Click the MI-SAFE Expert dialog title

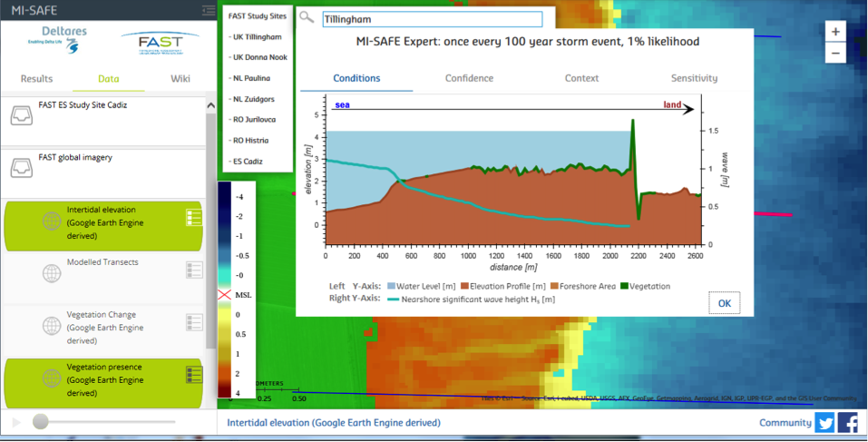click(528, 42)
